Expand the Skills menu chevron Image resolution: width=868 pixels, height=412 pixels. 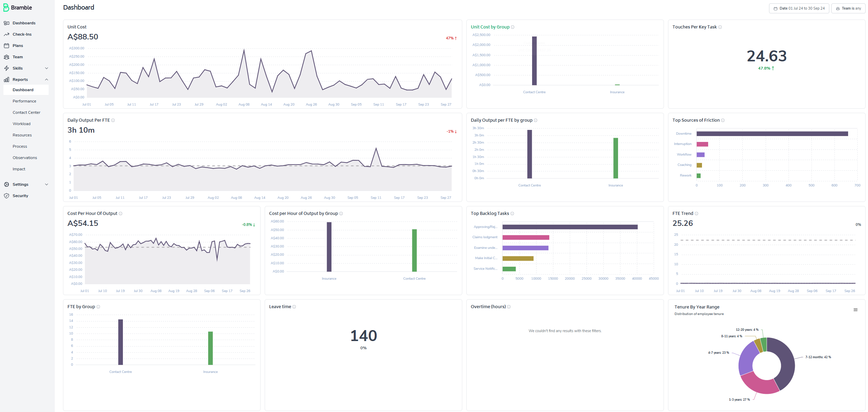47,68
